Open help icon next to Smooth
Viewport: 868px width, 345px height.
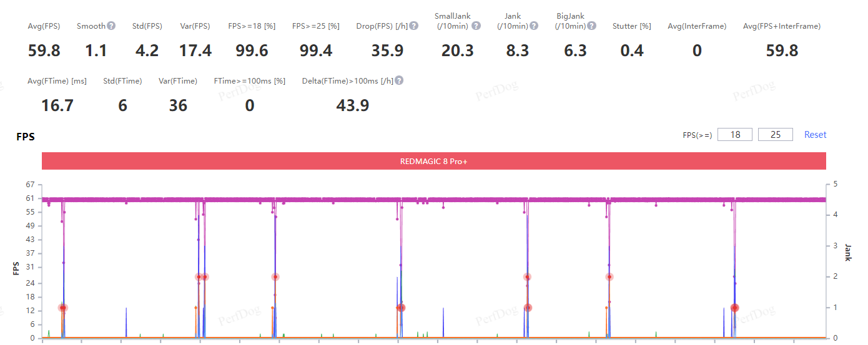111,26
